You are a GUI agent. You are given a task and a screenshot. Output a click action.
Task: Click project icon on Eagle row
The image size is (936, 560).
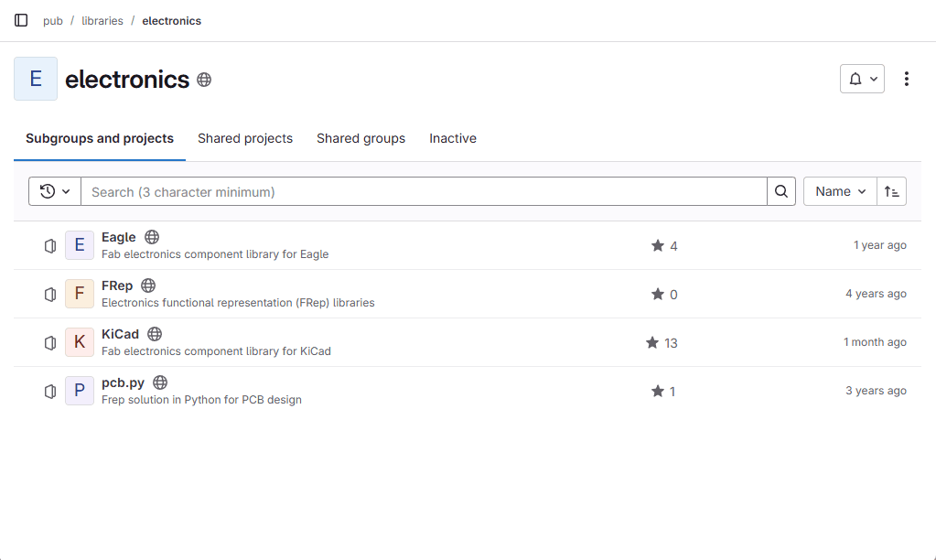point(50,246)
